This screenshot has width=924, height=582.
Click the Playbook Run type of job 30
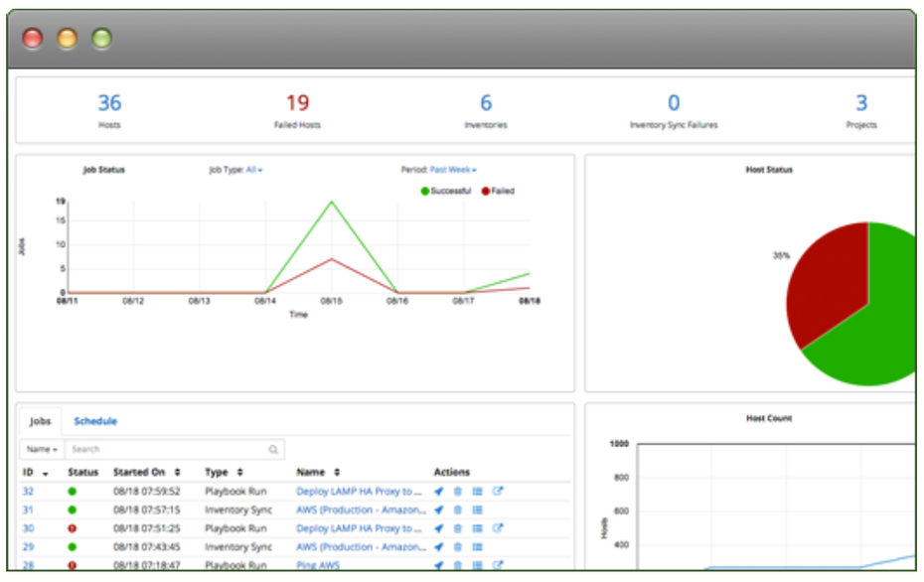point(235,528)
